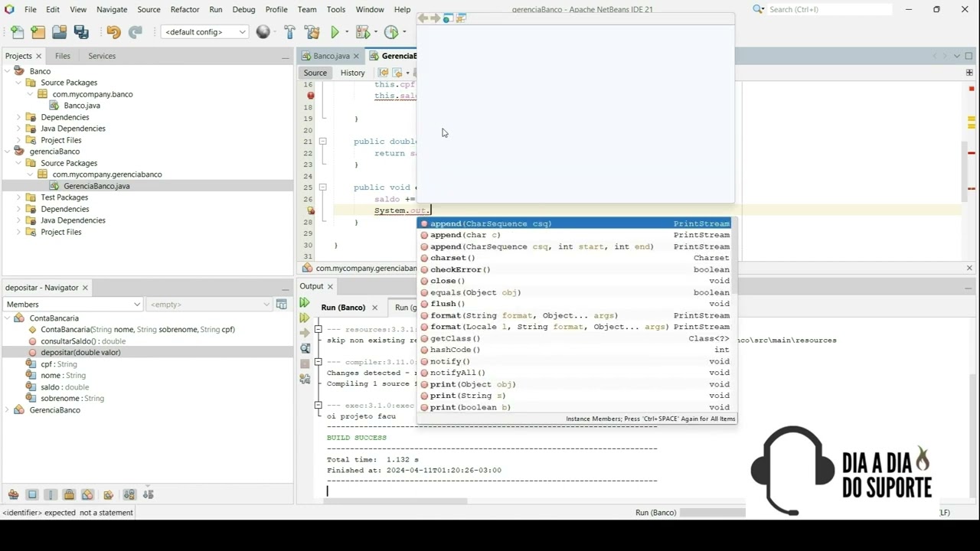This screenshot has width=980, height=551.
Task: Collapse the Banco project node
Action: click(x=8, y=71)
